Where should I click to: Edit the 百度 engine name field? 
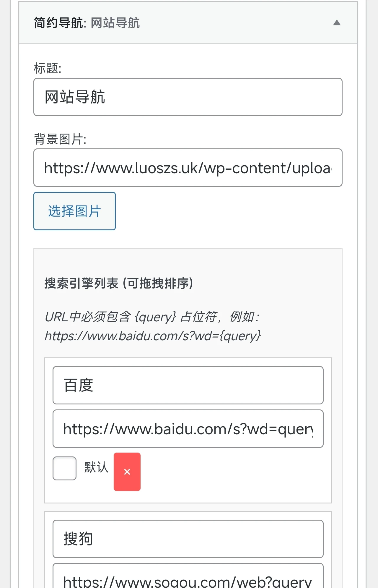tap(188, 385)
